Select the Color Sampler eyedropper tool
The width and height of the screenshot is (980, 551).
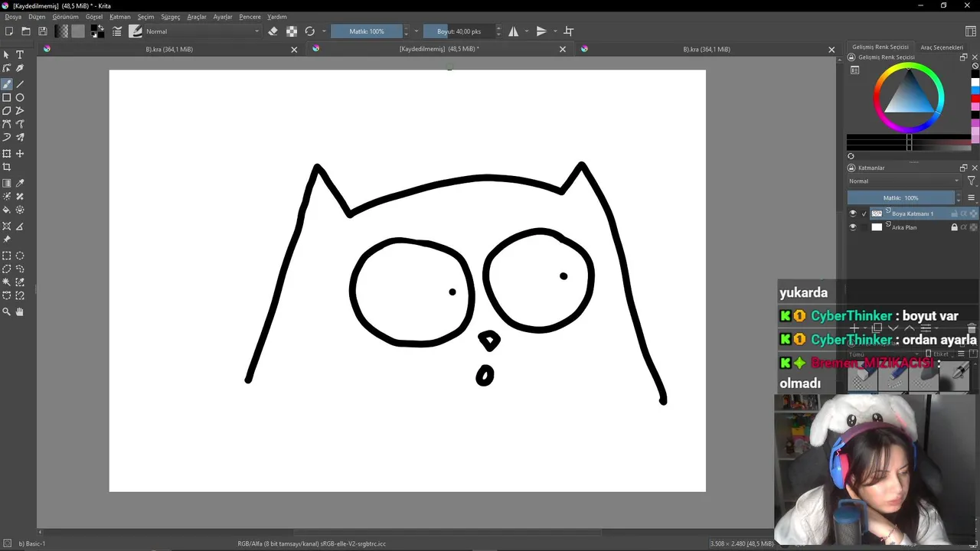(20, 184)
